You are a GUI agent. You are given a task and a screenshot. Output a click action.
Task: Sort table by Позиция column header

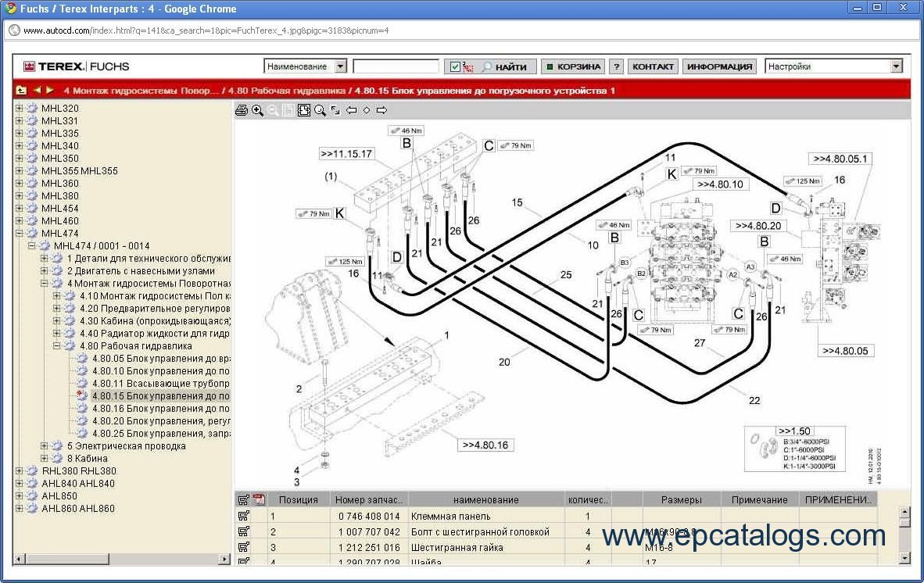click(298, 500)
